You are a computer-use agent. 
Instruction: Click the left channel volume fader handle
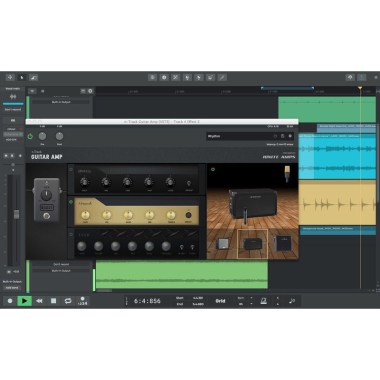pyautogui.click(x=16, y=214)
